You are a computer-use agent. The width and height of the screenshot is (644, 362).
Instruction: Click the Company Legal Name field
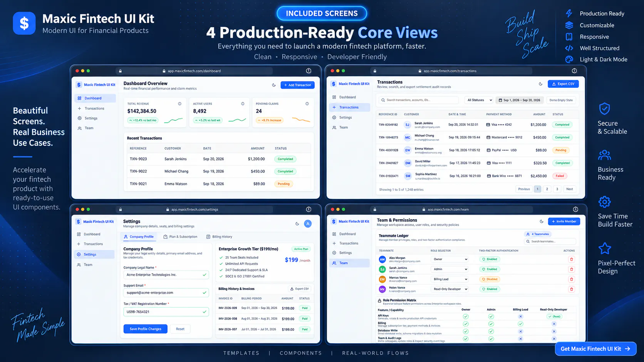[166, 275]
